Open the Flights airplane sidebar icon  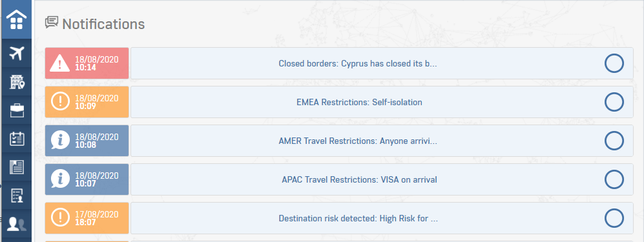[x=16, y=54]
